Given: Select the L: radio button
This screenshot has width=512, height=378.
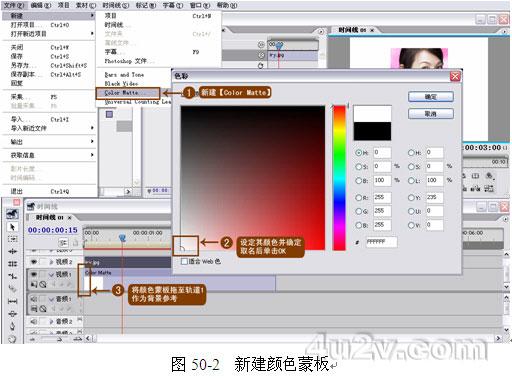Looking at the screenshot, I should tap(411, 181).
